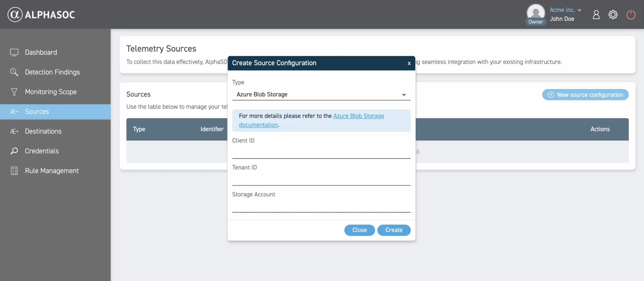Viewport: 644px width, 281px height.
Task: Go to Sources in sidebar menu
Action: pos(37,111)
